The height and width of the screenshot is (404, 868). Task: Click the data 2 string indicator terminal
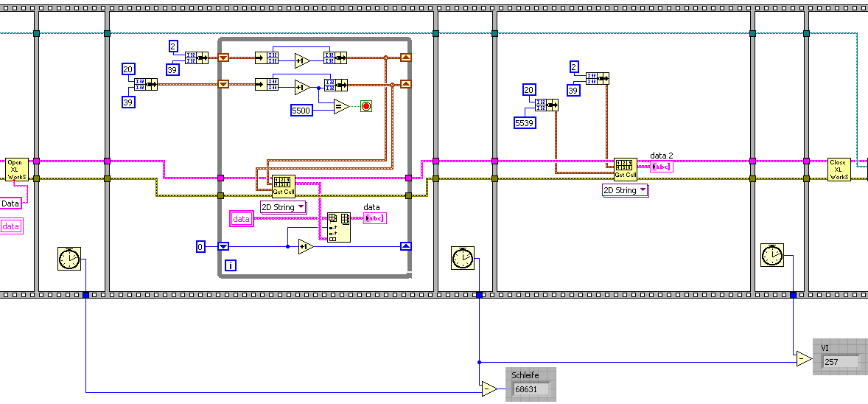click(x=662, y=167)
